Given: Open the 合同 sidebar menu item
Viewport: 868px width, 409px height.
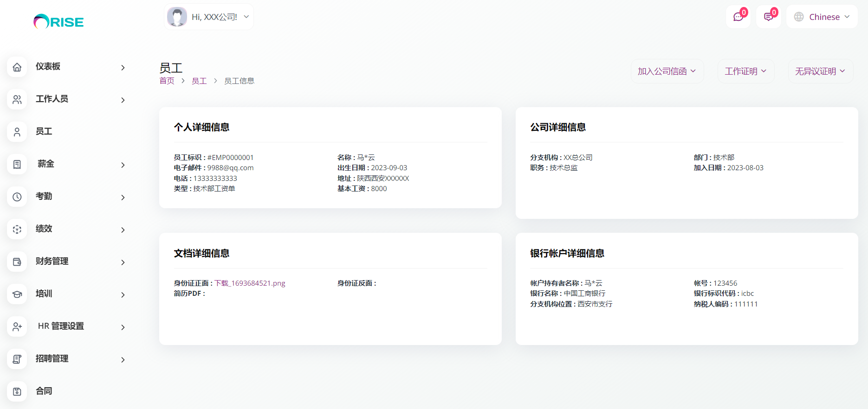Looking at the screenshot, I should [x=44, y=391].
